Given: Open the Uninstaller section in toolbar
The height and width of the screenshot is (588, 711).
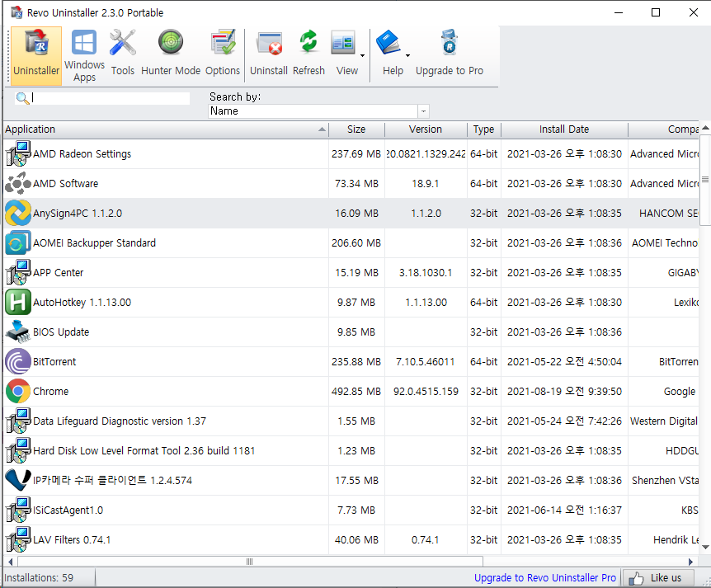Looking at the screenshot, I should pyautogui.click(x=35, y=56).
